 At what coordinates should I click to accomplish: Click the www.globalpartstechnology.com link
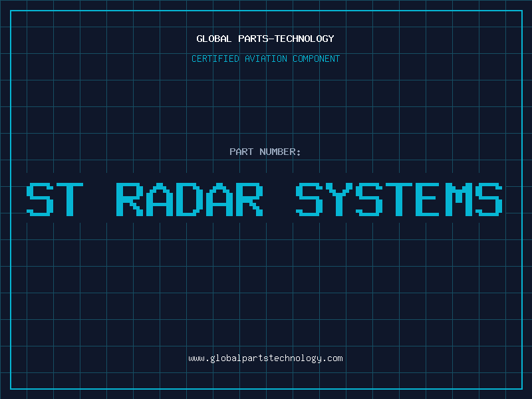(265, 358)
